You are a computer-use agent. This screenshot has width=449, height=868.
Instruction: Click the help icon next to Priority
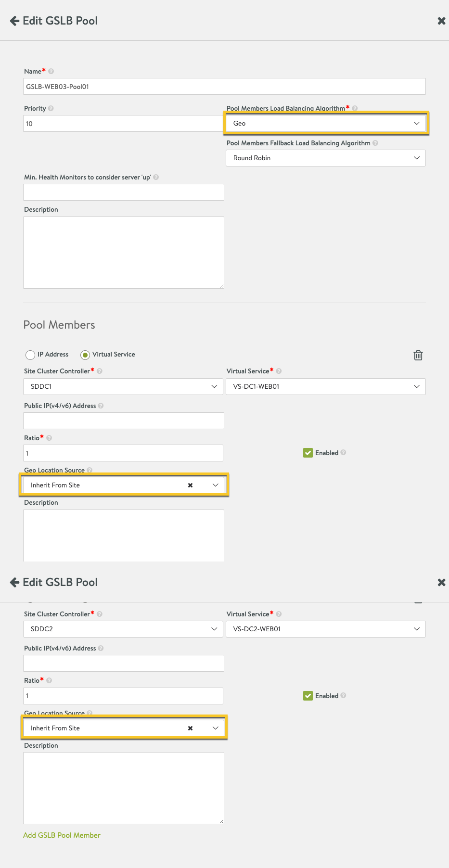(x=51, y=108)
